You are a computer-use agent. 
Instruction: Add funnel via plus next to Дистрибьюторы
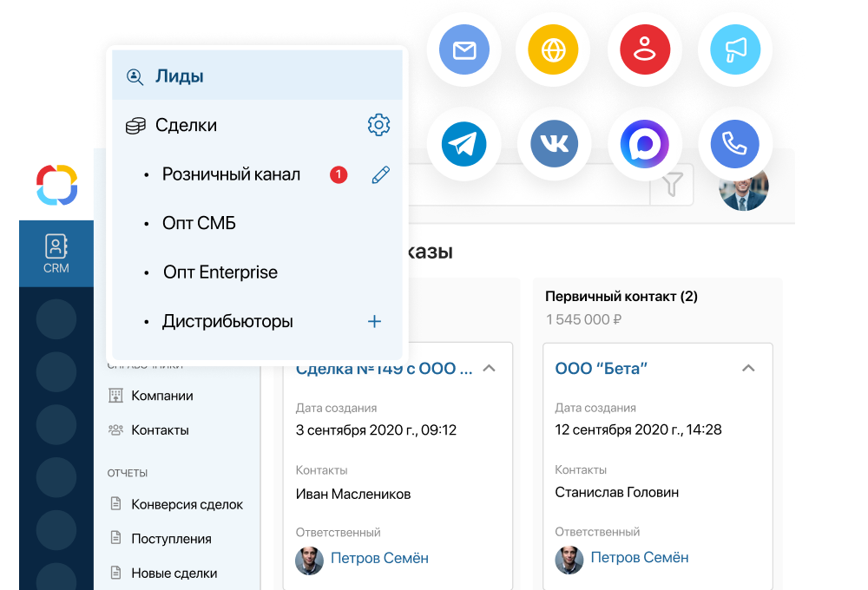375,322
